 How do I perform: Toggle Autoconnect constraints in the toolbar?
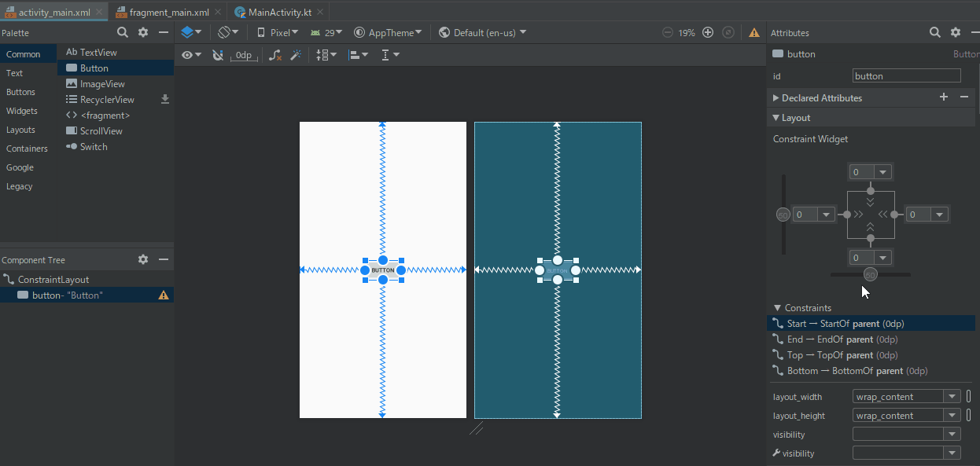(x=218, y=55)
